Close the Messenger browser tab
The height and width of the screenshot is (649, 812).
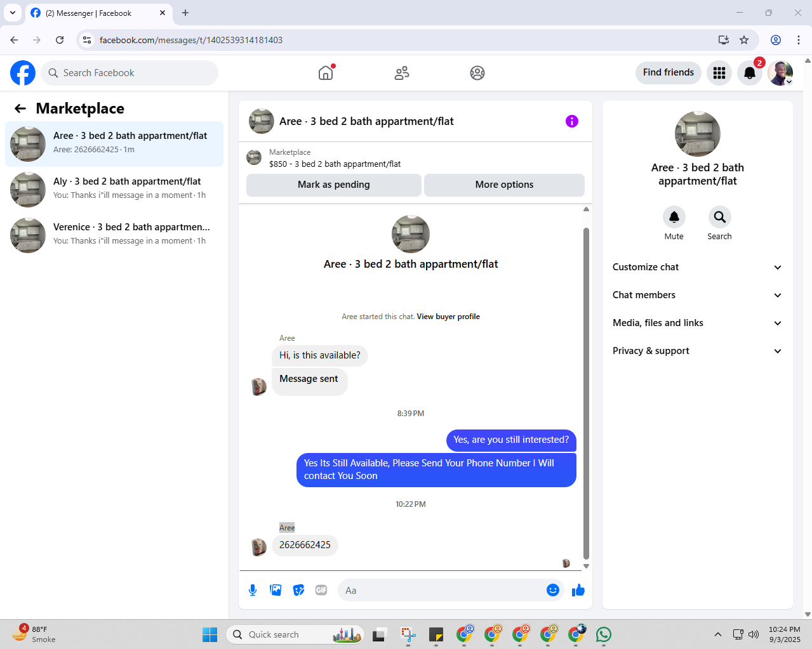click(x=163, y=13)
